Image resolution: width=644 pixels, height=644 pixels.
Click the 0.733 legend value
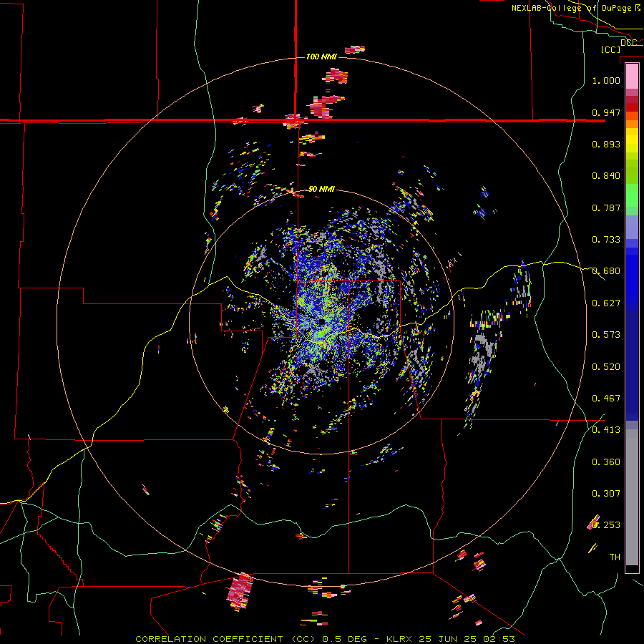[606, 240]
